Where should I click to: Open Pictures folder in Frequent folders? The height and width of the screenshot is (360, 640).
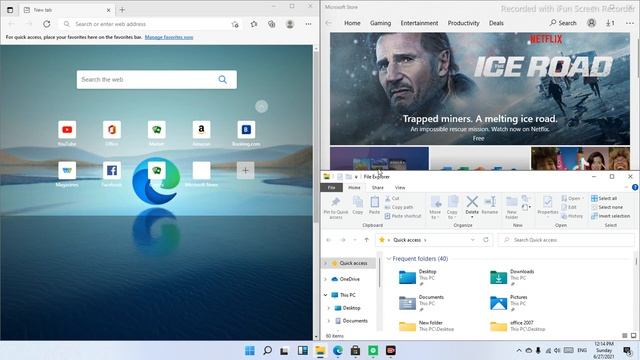(x=509, y=303)
